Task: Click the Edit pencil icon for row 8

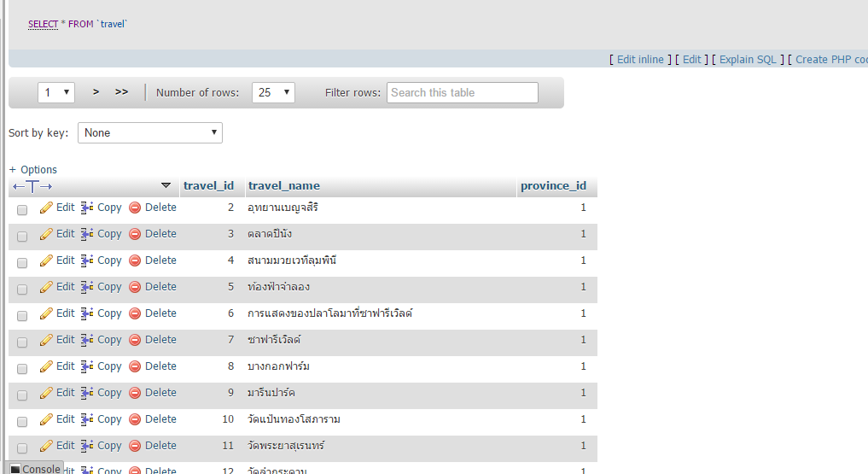Action: (x=46, y=366)
